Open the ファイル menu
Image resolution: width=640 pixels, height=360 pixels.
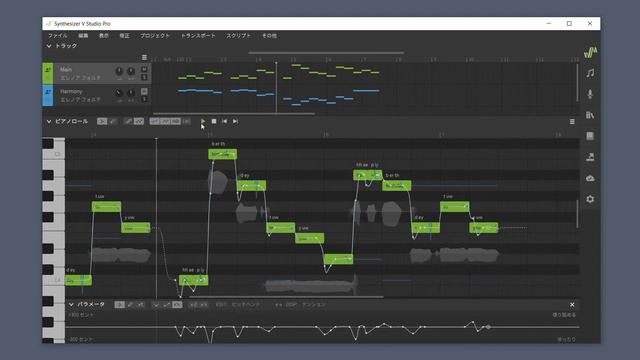(x=58, y=36)
